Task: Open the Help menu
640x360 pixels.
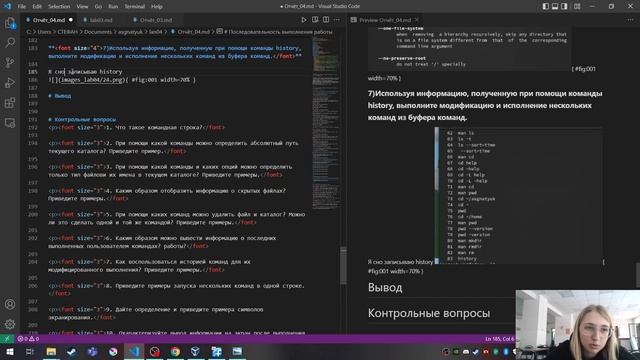Action: pyautogui.click(x=157, y=7)
